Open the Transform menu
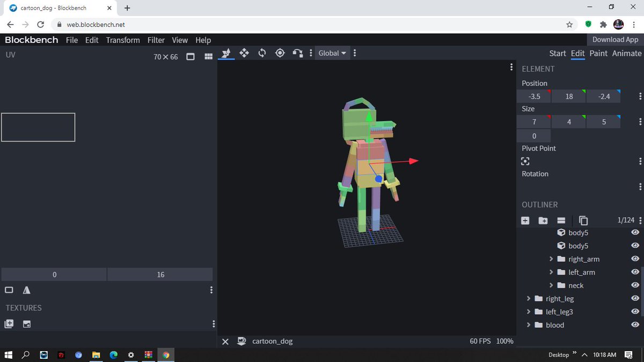Image resolution: width=644 pixels, height=362 pixels. coord(122,40)
